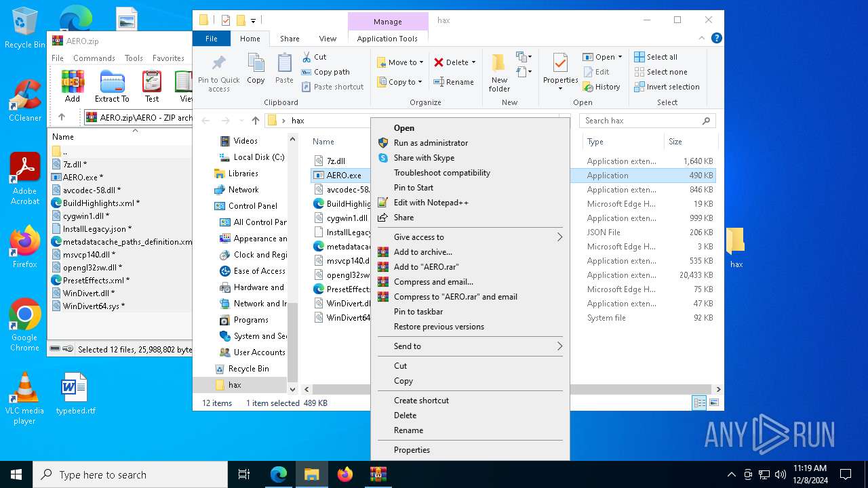Screen dimensions: 868x488
Task: Select Control Panel in navigation pane
Action: (246, 206)
